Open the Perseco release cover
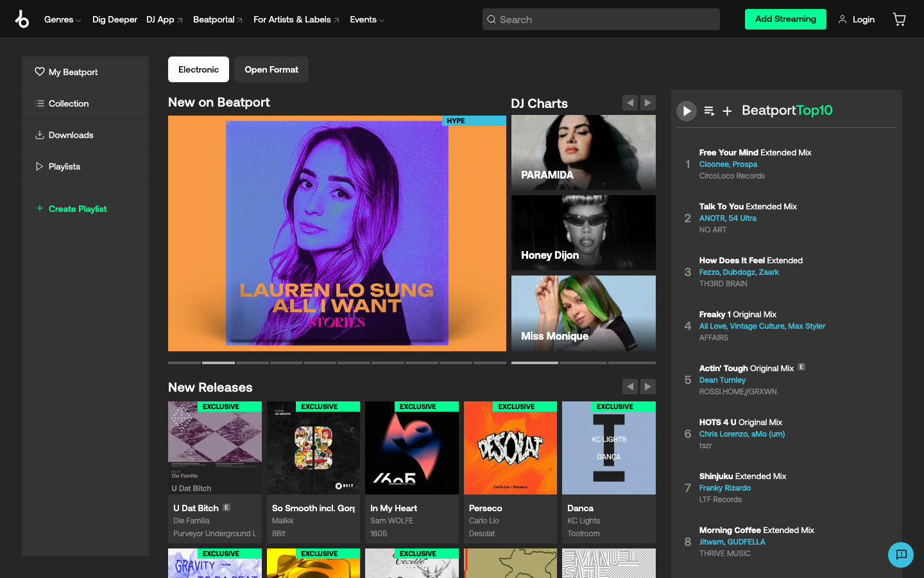The image size is (924, 578). coord(510,448)
